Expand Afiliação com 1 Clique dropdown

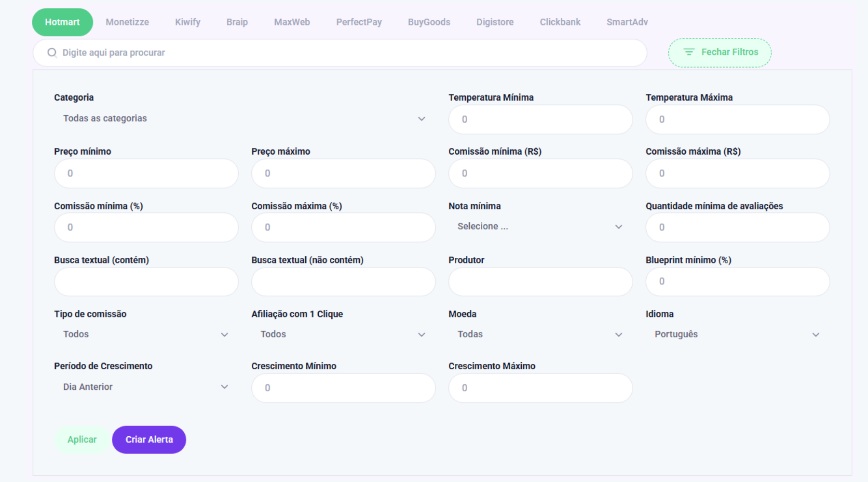343,335
